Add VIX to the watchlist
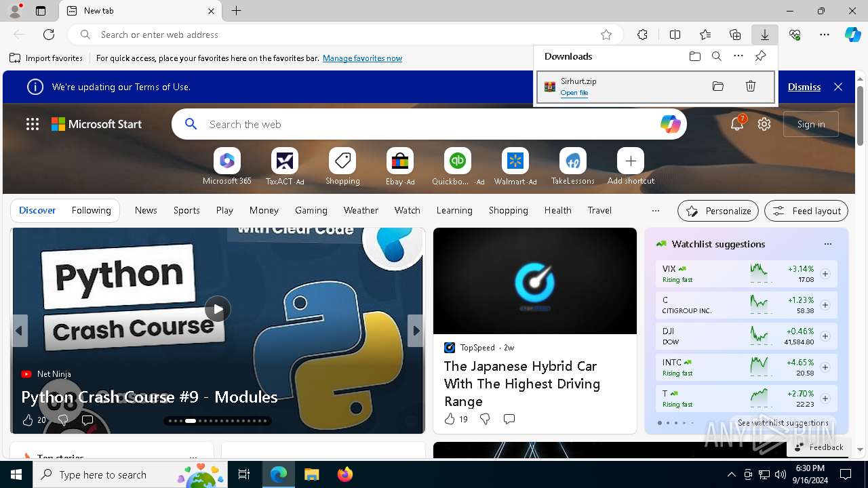 click(825, 274)
